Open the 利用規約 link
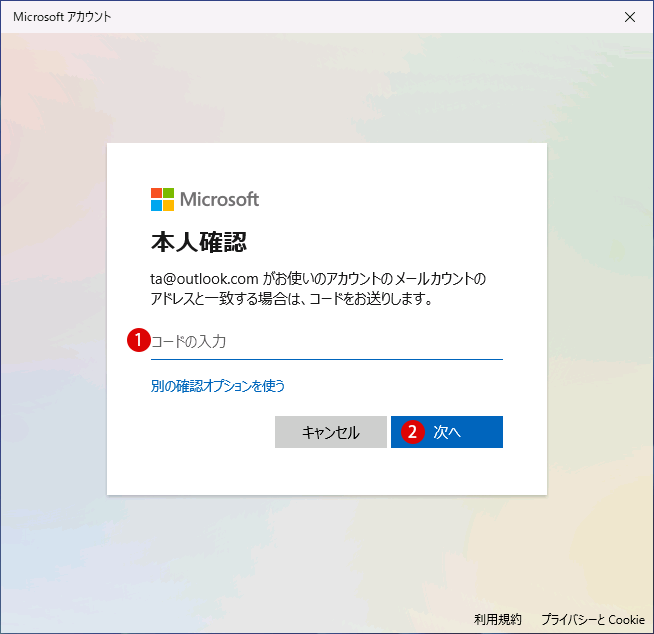Viewport: 654px width, 634px height. coord(498,619)
